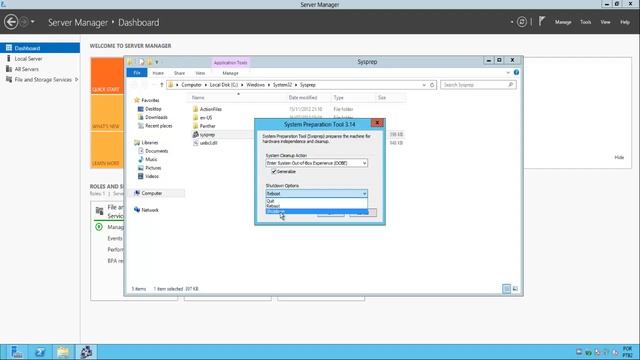Select Videos library
This screenshot has width=640, height=360.
[152, 176]
